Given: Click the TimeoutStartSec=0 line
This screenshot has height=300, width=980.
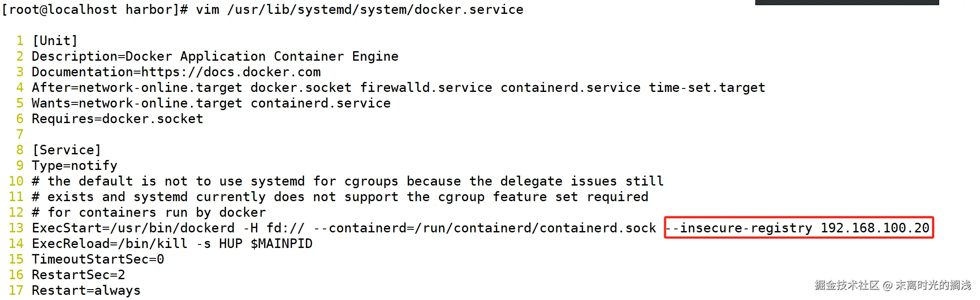Looking at the screenshot, I should [x=98, y=259].
